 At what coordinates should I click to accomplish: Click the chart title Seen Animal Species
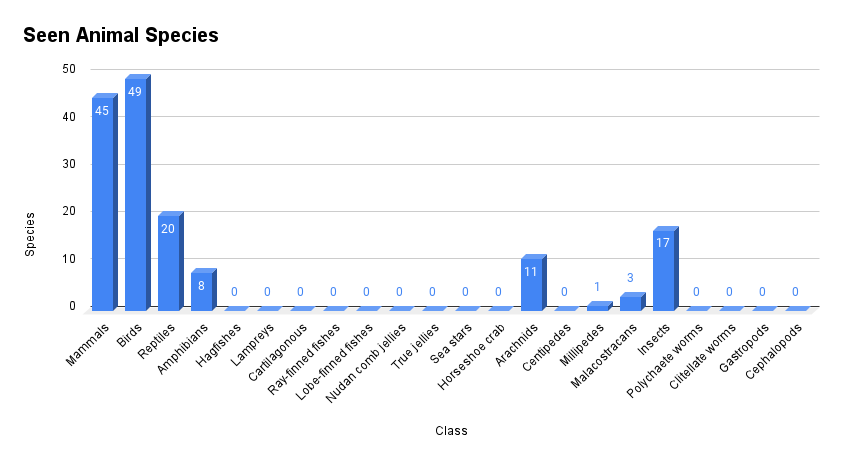[x=121, y=35]
